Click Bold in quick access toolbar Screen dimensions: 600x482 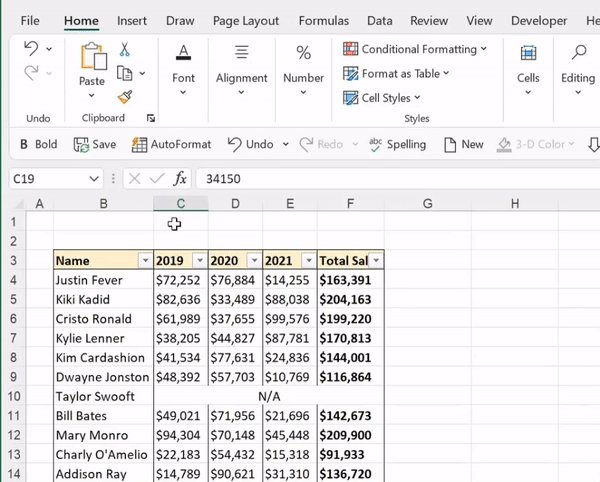38,145
